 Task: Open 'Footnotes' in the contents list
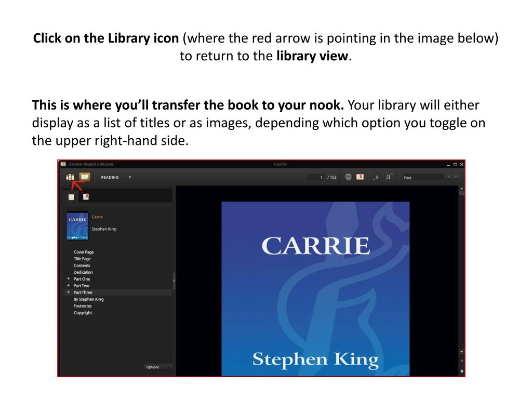pos(83,306)
